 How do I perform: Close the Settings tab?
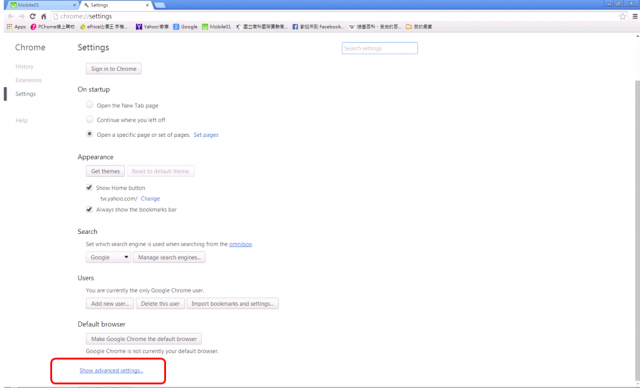point(147,5)
